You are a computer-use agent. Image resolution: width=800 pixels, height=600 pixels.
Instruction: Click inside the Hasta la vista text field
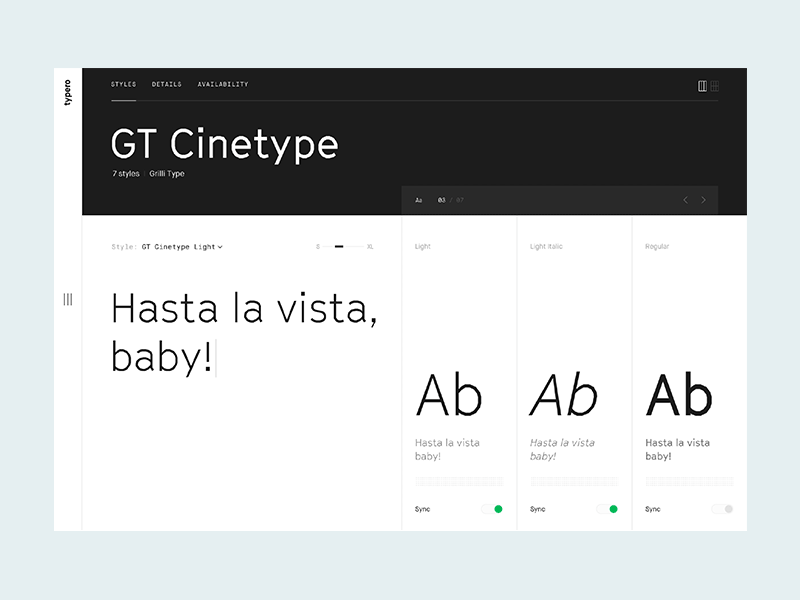click(x=245, y=330)
